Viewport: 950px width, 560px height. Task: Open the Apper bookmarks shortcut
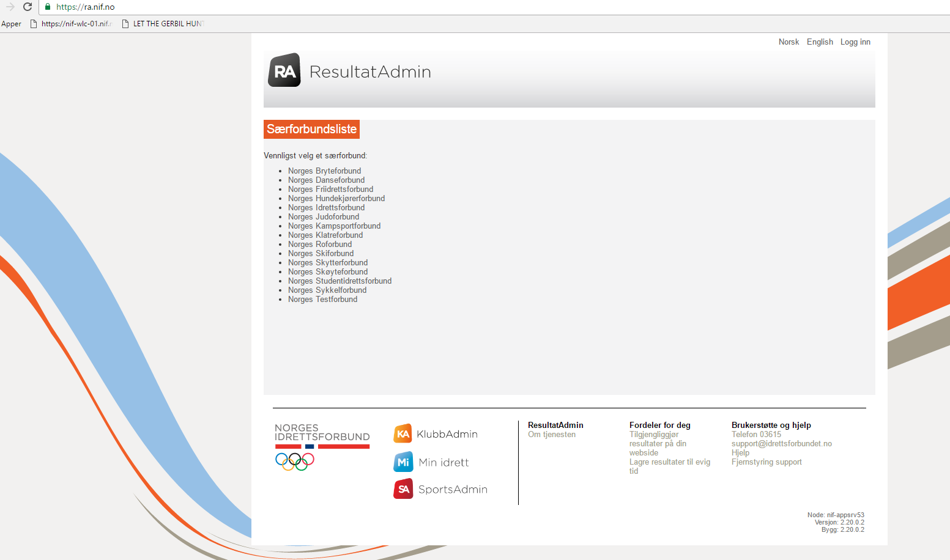pos(11,24)
